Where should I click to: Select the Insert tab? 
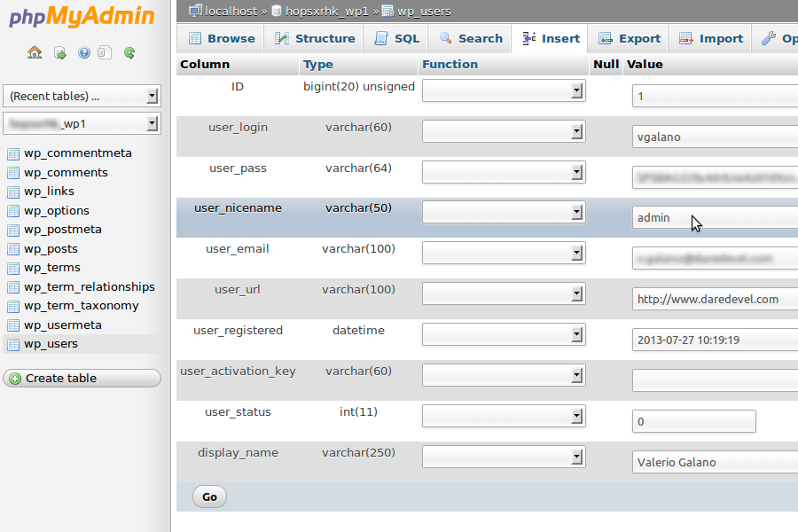click(550, 39)
